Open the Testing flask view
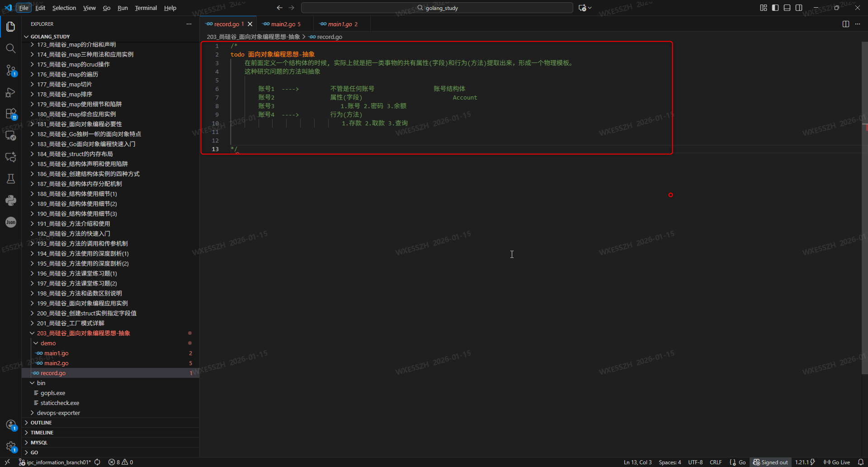 11,179
